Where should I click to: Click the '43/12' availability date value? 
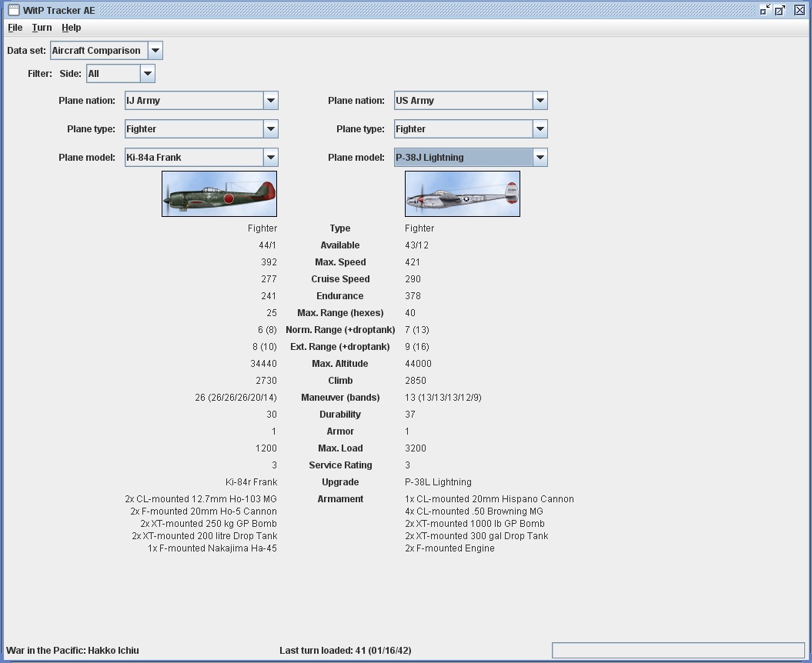(417, 245)
